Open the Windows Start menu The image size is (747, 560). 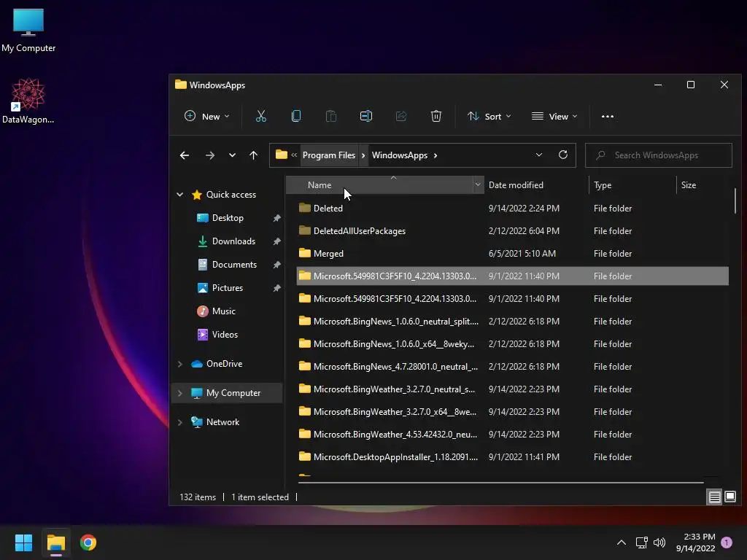coord(23,542)
